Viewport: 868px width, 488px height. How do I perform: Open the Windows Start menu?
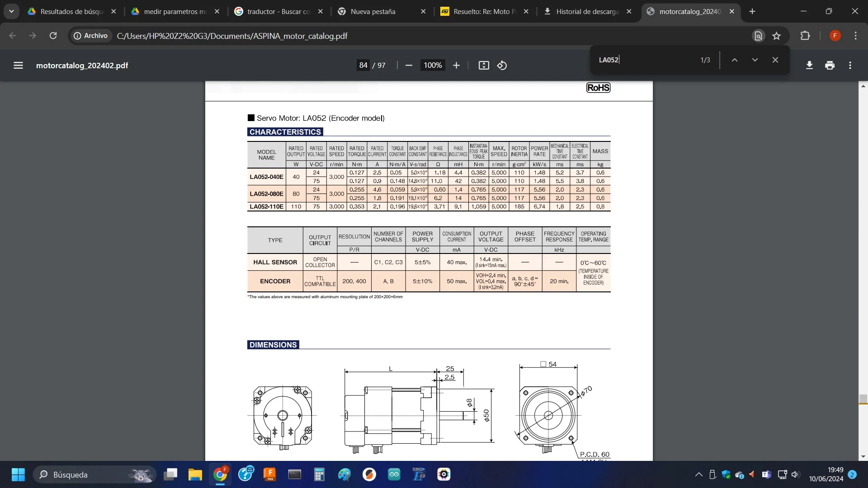tap(18, 474)
